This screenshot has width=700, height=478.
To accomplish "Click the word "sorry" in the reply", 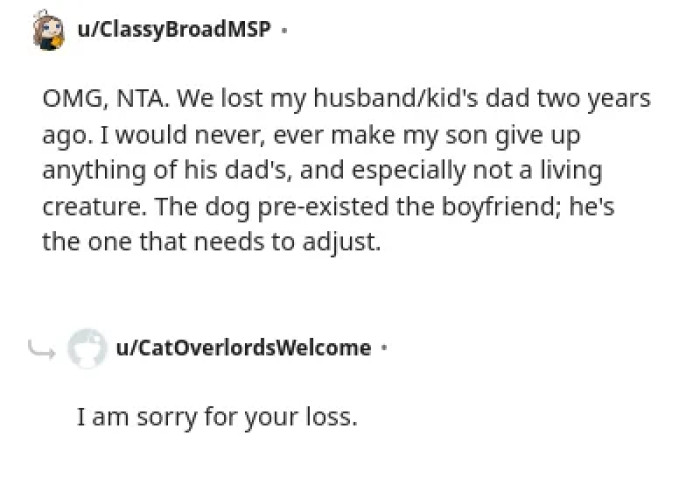I will click(162, 416).
